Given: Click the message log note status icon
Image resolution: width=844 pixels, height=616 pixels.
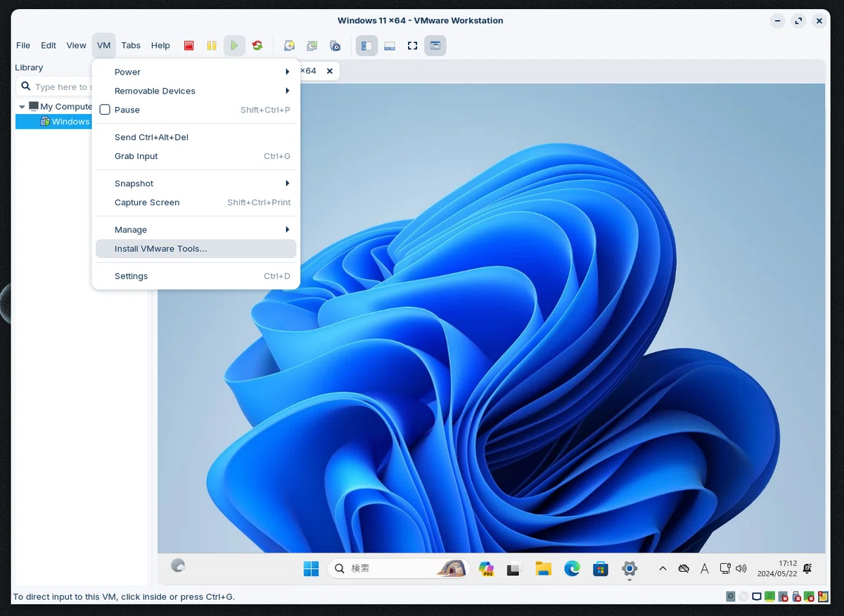Looking at the screenshot, I should [824, 596].
